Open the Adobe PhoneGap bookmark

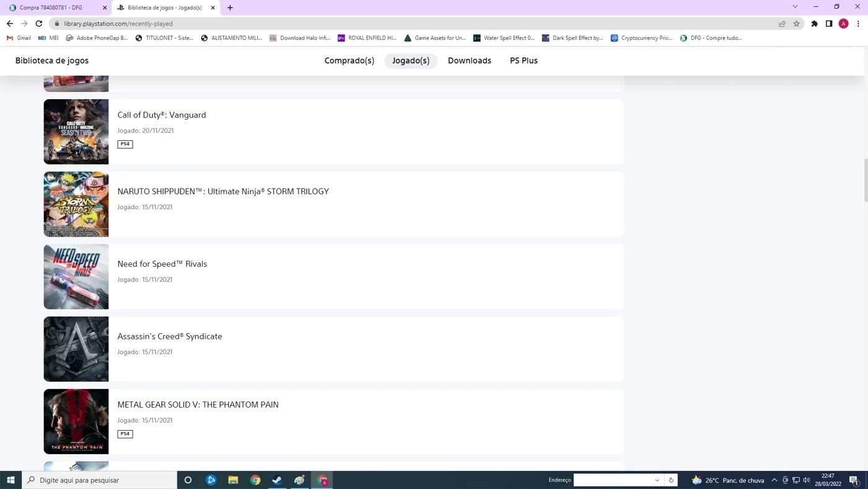click(x=96, y=38)
